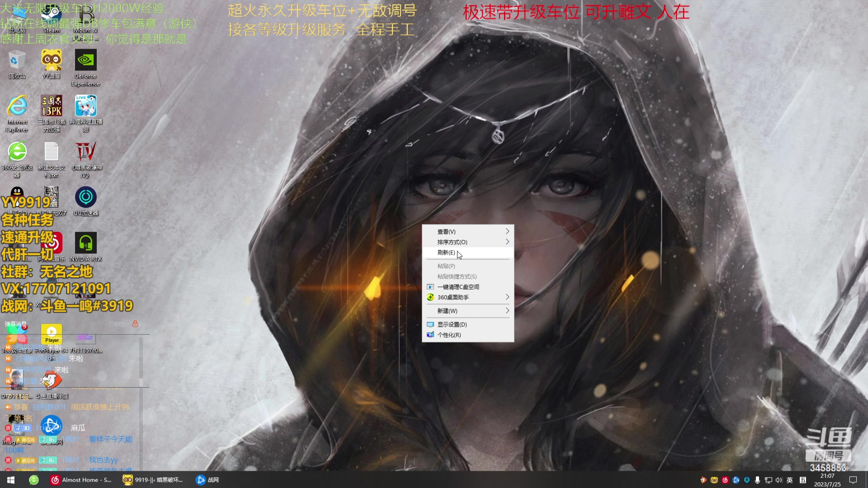
Task: Switch to Almost Home music player taskbar item
Action: 81,480
